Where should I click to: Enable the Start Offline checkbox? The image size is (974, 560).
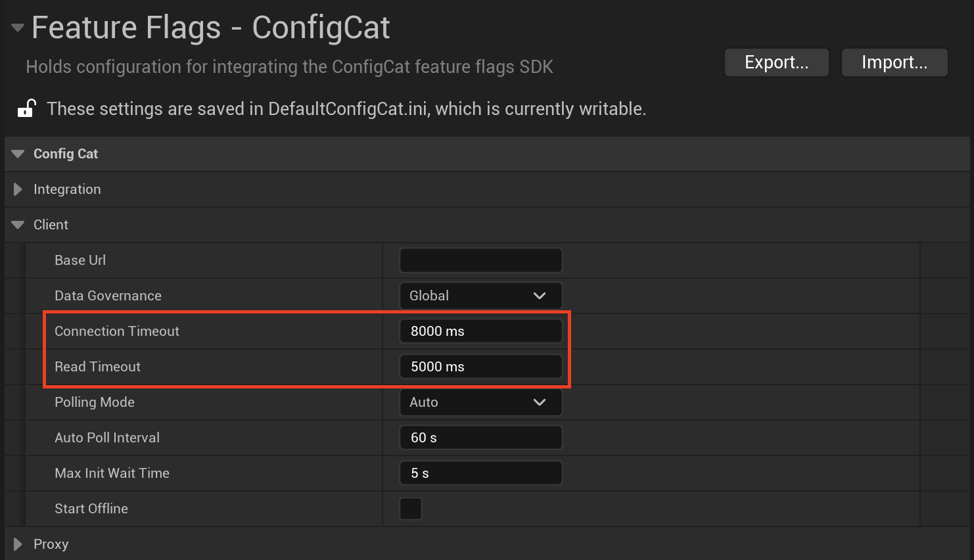click(410, 508)
